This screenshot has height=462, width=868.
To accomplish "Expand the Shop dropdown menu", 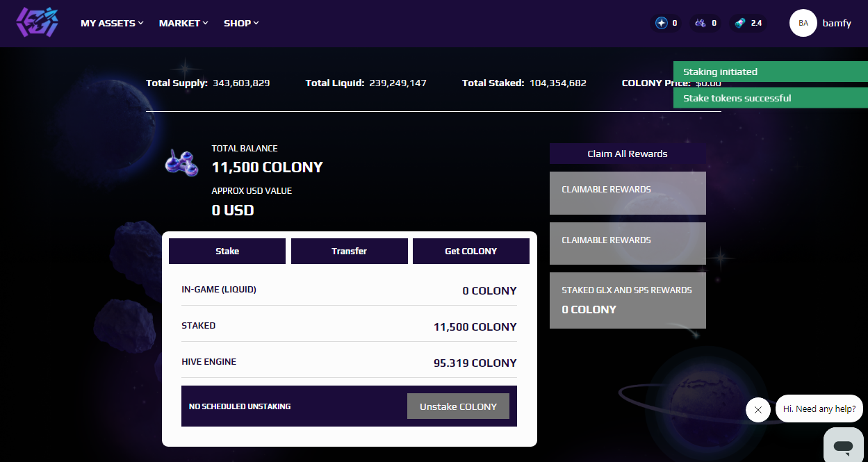I will point(241,23).
